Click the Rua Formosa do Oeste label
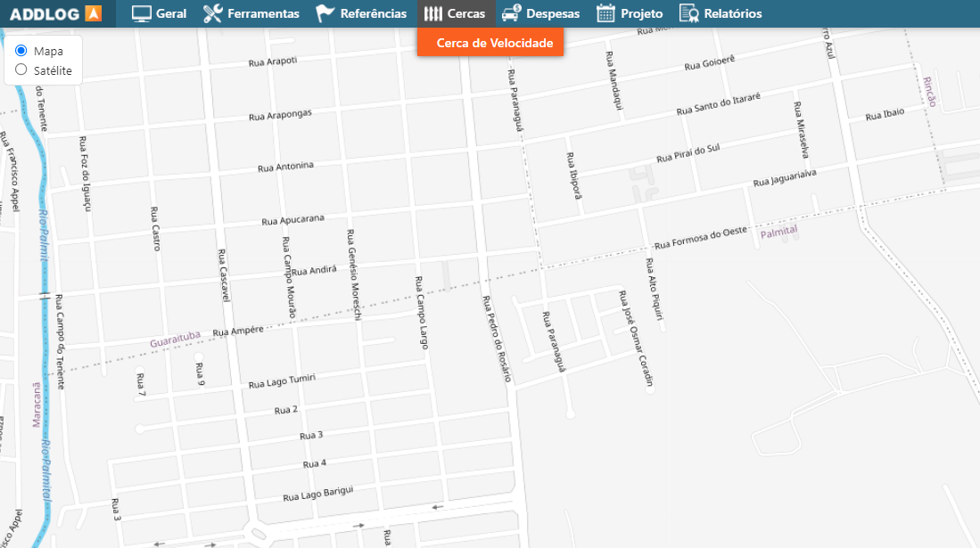Screen dimensions: 980x548 [700, 239]
